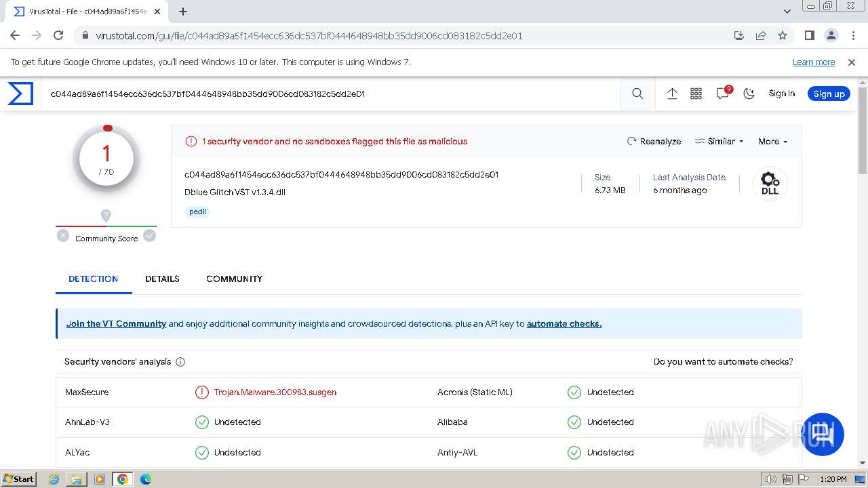Vote negative on Community Score
This screenshot has height=488, width=868.
tap(63, 236)
